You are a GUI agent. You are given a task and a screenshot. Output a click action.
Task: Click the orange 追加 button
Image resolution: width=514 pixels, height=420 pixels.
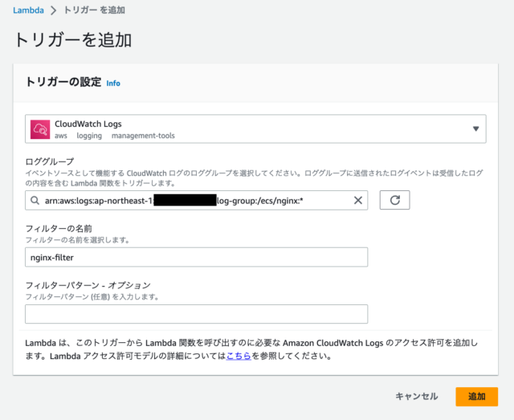[x=476, y=397]
